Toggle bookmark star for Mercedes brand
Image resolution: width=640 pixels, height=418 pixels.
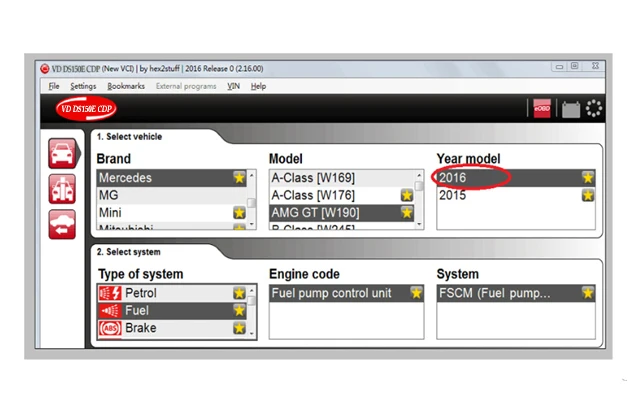point(239,178)
